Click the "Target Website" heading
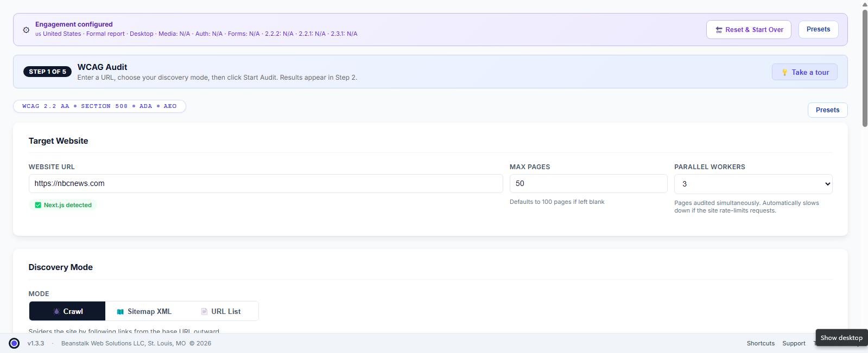This screenshot has width=868, height=353. pyautogui.click(x=58, y=141)
